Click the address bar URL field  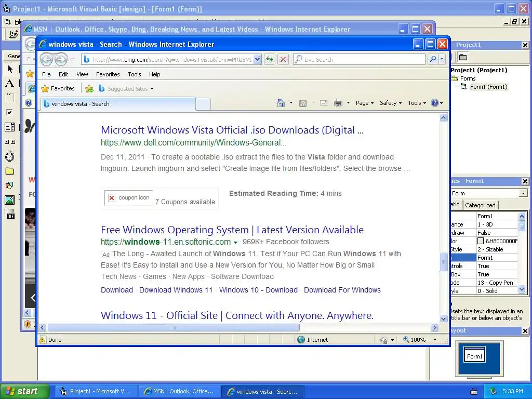coord(172,60)
